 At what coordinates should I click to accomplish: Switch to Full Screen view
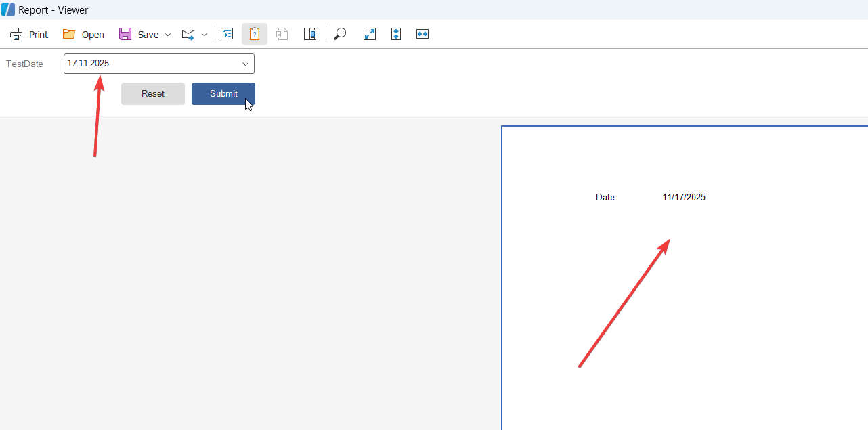[x=370, y=34]
